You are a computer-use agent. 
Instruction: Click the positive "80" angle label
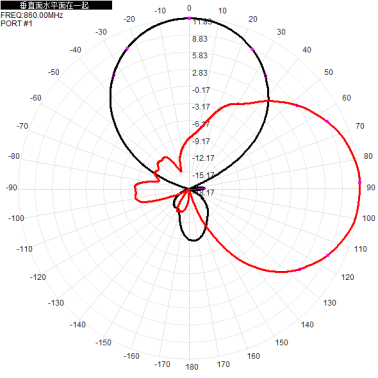pyautogui.click(x=368, y=156)
